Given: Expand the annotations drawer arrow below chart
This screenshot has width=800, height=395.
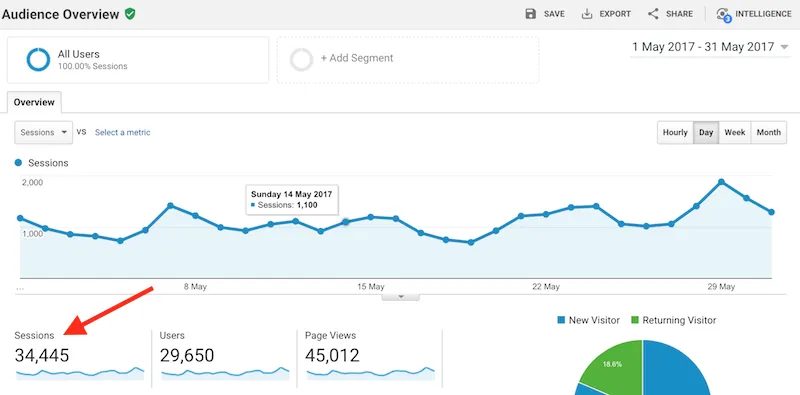Looking at the screenshot, I should (401, 296).
